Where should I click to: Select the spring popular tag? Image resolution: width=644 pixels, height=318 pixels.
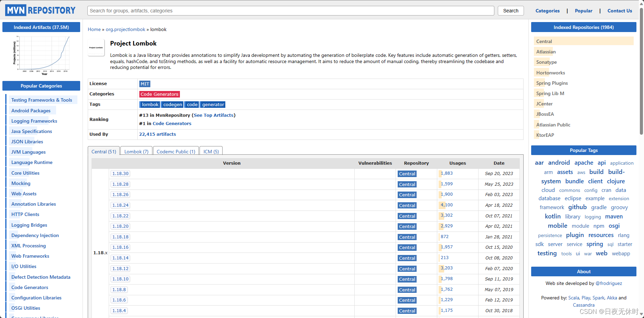coord(594,244)
